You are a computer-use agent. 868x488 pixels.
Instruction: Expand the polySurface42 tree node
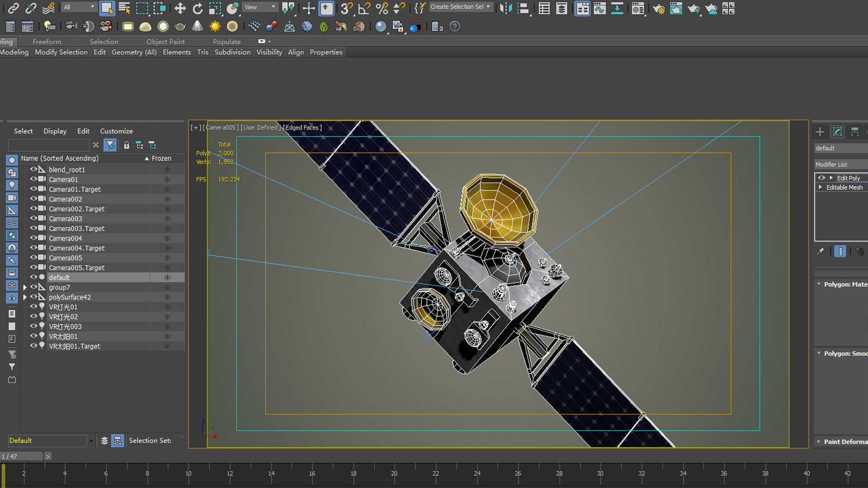[x=25, y=297]
